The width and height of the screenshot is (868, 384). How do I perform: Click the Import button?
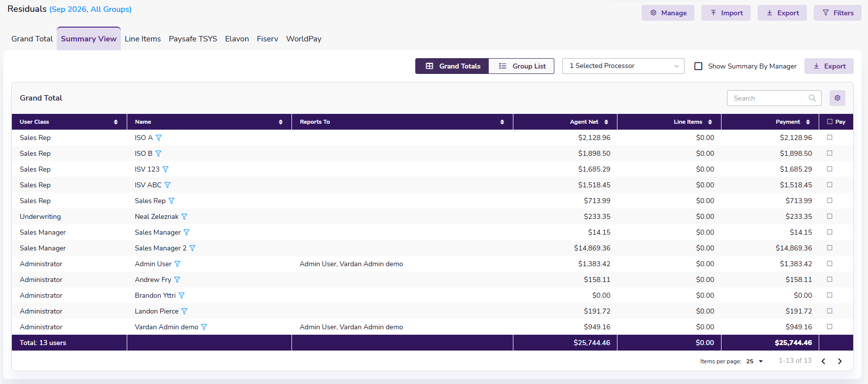point(726,13)
